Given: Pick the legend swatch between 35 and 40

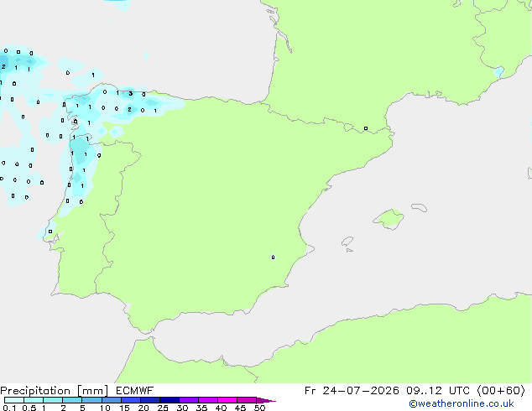Looking at the screenshot, I should click(207, 400).
